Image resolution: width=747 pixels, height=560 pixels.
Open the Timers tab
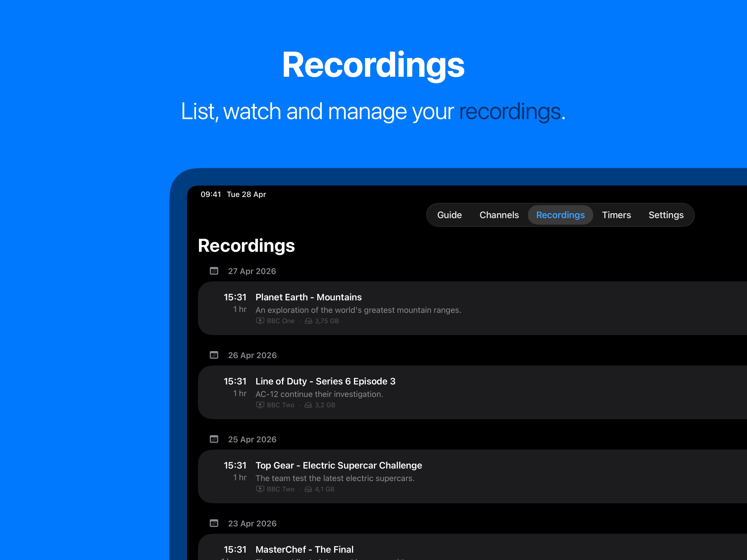click(616, 215)
